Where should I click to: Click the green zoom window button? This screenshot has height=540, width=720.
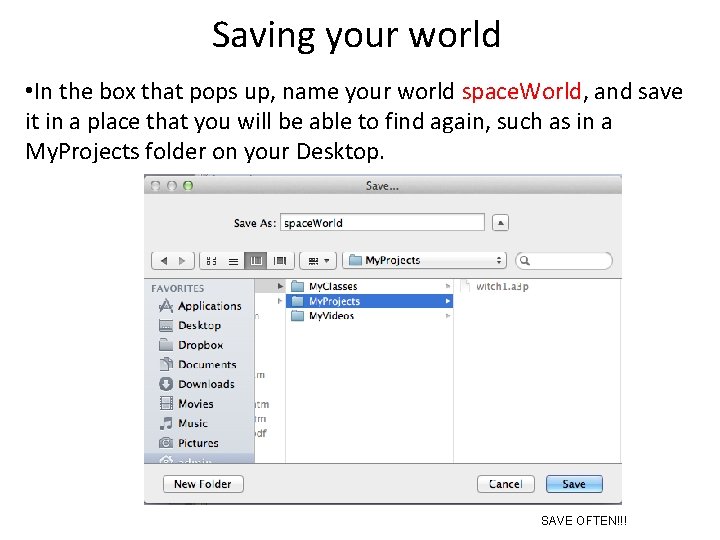click(188, 186)
